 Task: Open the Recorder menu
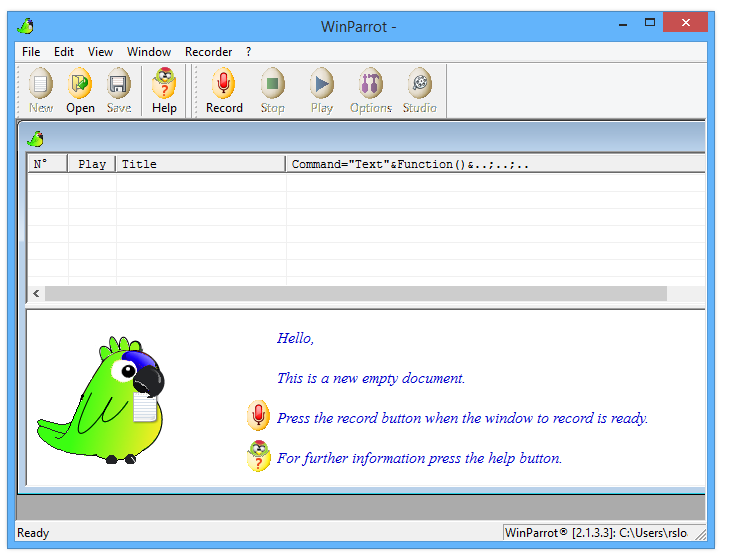tap(208, 52)
